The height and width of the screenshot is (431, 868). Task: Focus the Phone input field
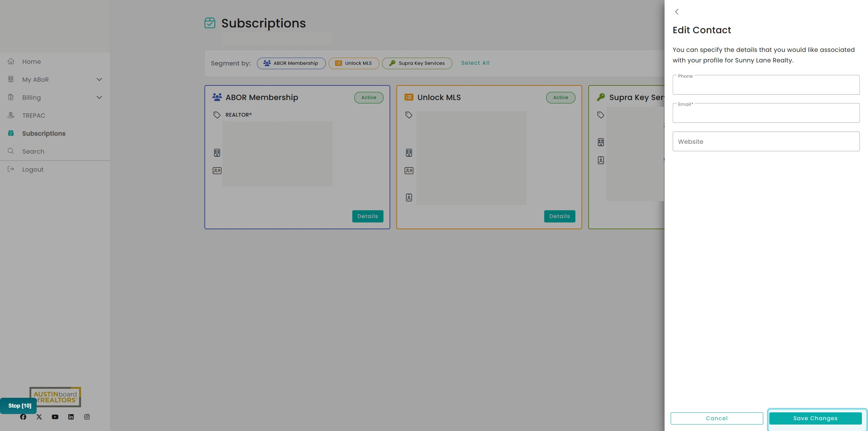(x=766, y=85)
